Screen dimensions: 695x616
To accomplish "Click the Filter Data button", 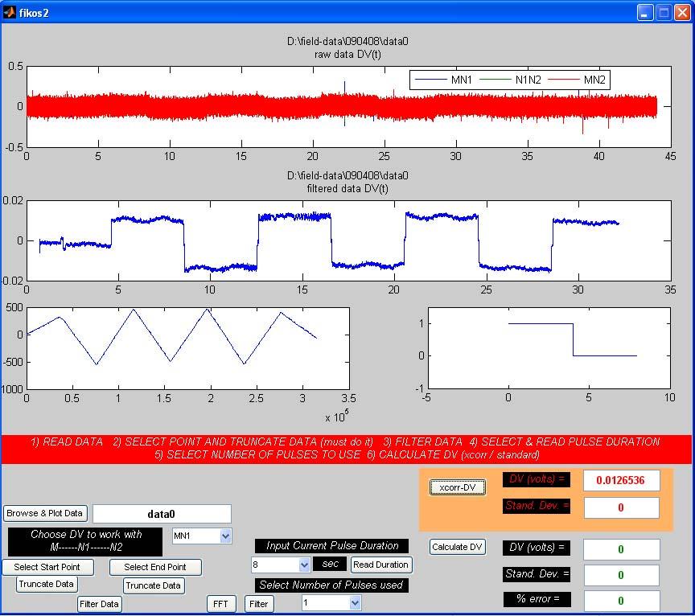I will tap(99, 604).
